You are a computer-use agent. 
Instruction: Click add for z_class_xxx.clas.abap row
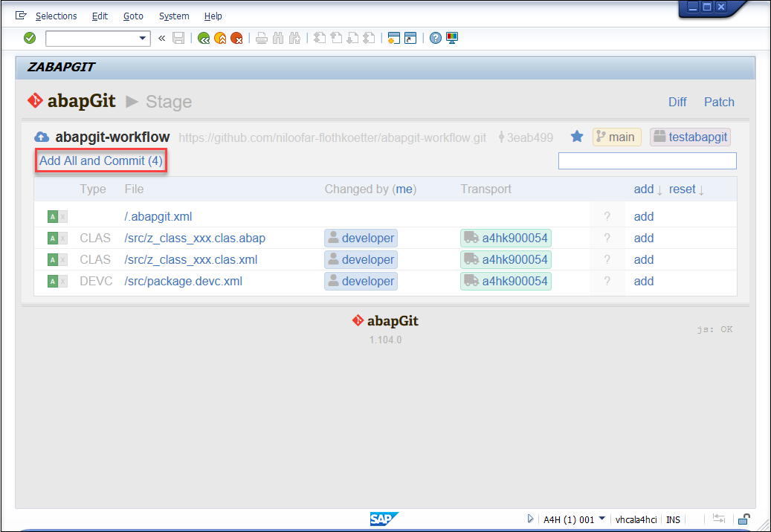644,239
